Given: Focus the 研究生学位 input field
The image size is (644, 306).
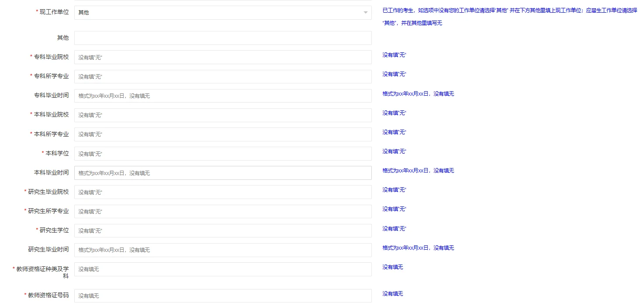Looking at the screenshot, I should click(222, 230).
